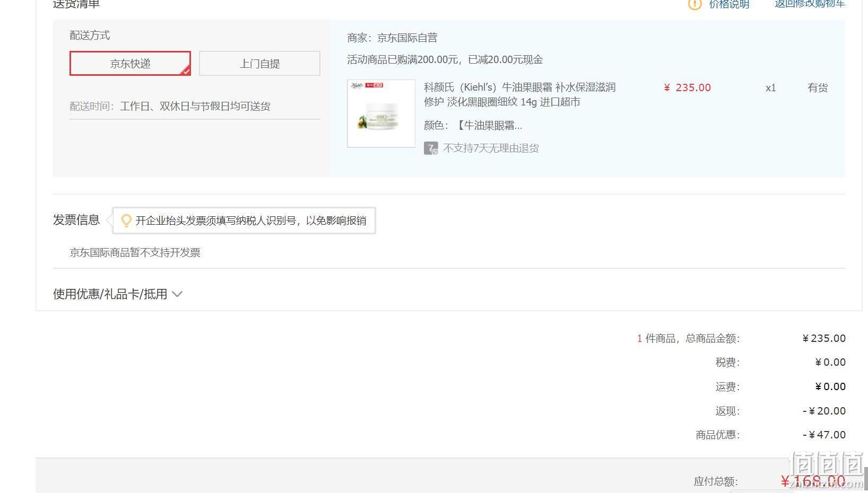The width and height of the screenshot is (868, 493).
Task: Click 商家：京东国际自营 merchant label
Action: [x=392, y=38]
